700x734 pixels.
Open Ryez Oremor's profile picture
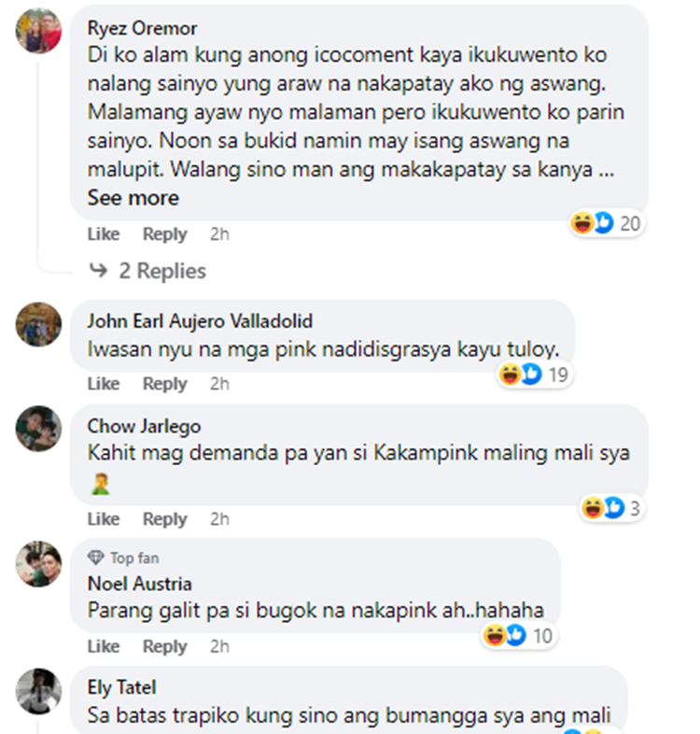(x=38, y=31)
